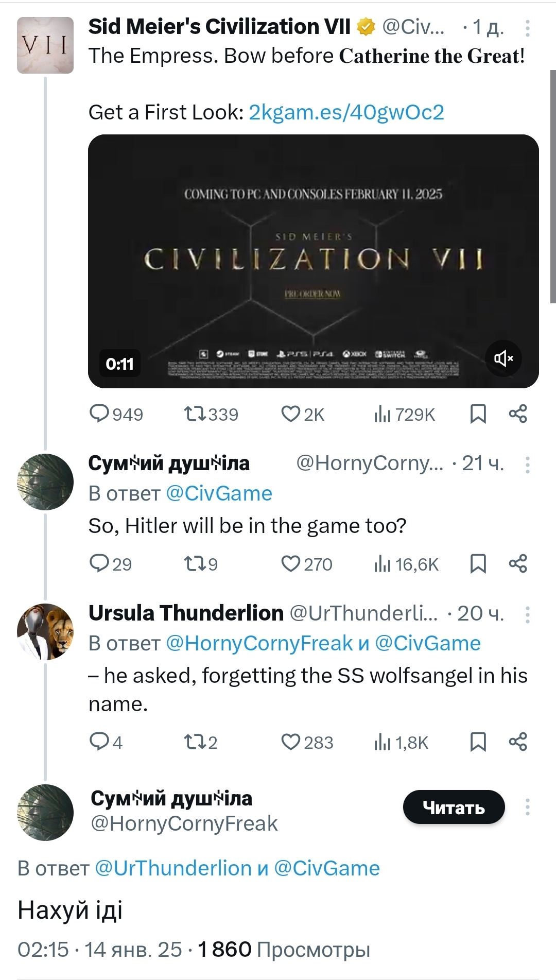The image size is (556, 980).
Task: Open the @UrThunderlion mention link
Action: pos(173,868)
